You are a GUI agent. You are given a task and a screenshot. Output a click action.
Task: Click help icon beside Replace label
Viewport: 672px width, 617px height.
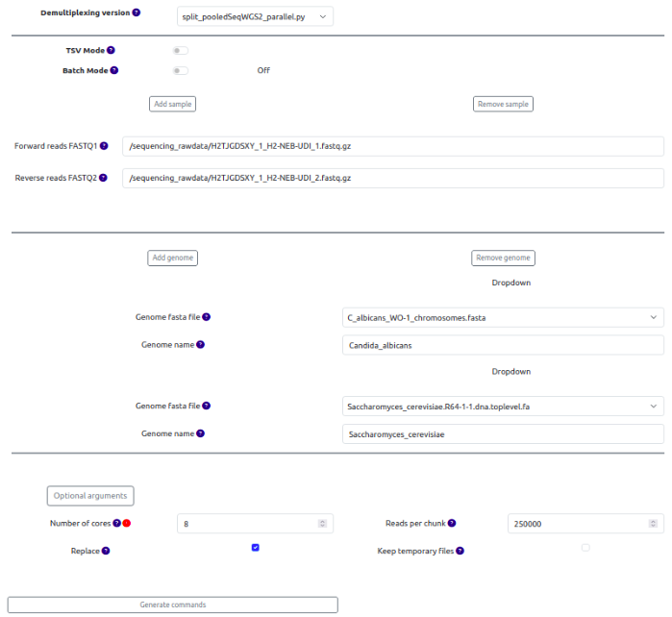click(106, 552)
